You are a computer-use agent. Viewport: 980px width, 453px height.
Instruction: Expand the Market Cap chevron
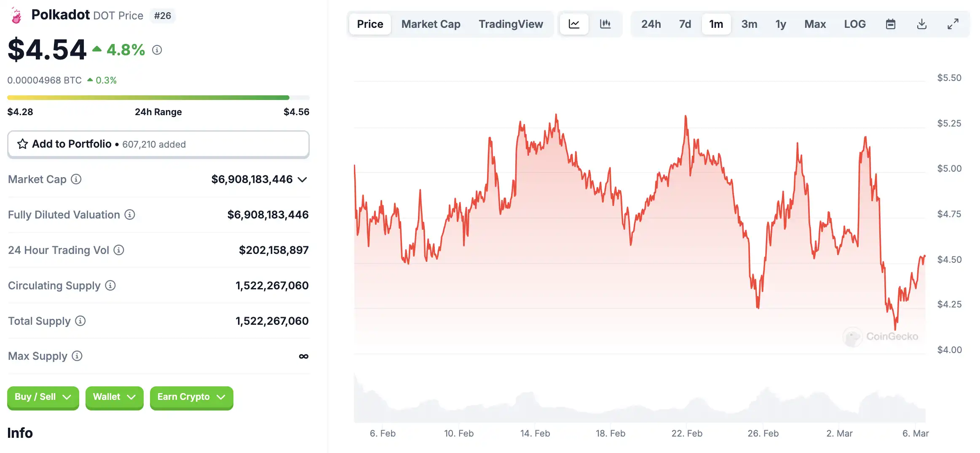[x=302, y=180]
